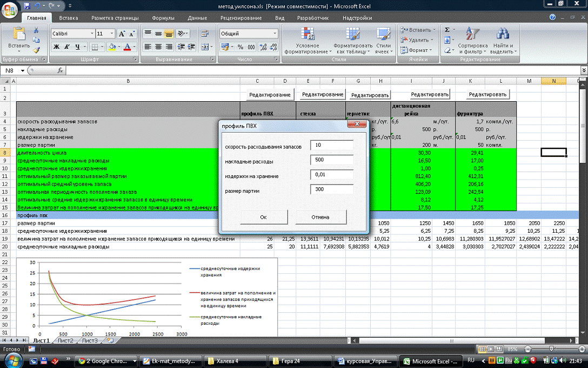Open the Лист2 sheet tab
The height and width of the screenshot is (368, 588).
click(x=65, y=340)
